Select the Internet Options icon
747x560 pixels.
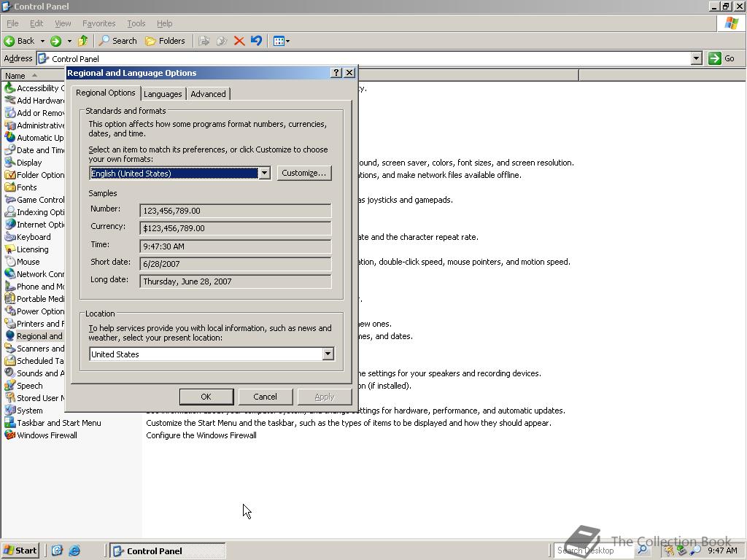click(10, 225)
